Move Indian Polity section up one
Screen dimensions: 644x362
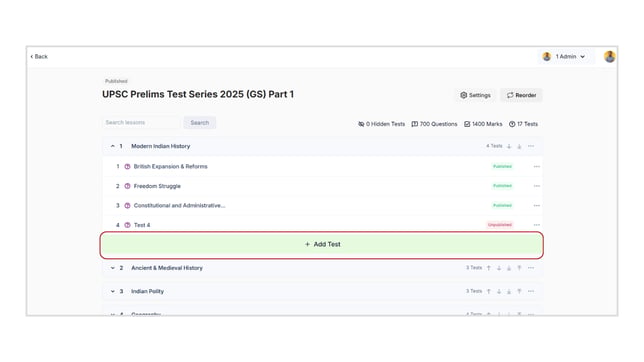[489, 291]
